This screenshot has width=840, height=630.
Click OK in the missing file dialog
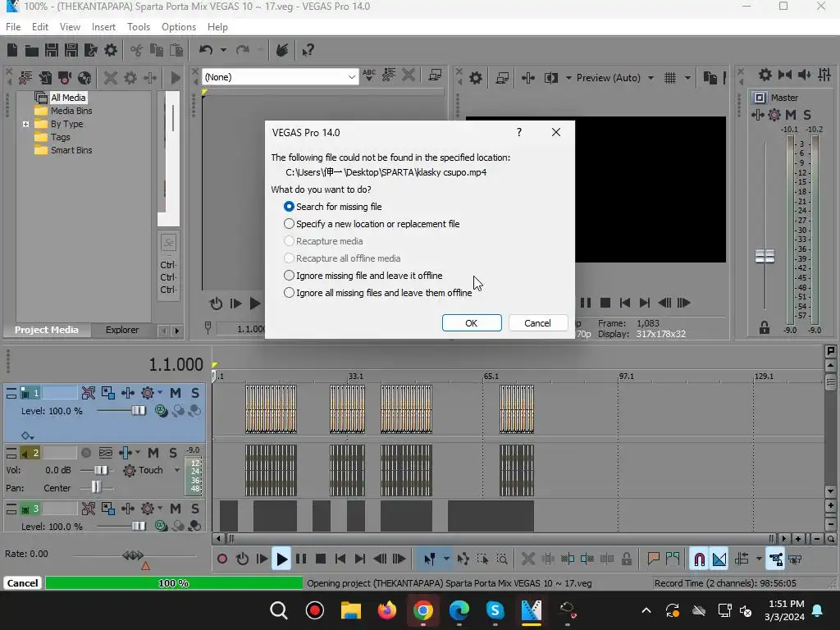(x=472, y=323)
